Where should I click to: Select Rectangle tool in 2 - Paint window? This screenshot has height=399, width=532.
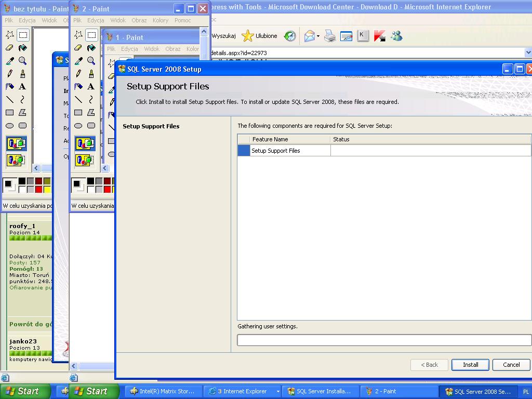tap(78, 112)
